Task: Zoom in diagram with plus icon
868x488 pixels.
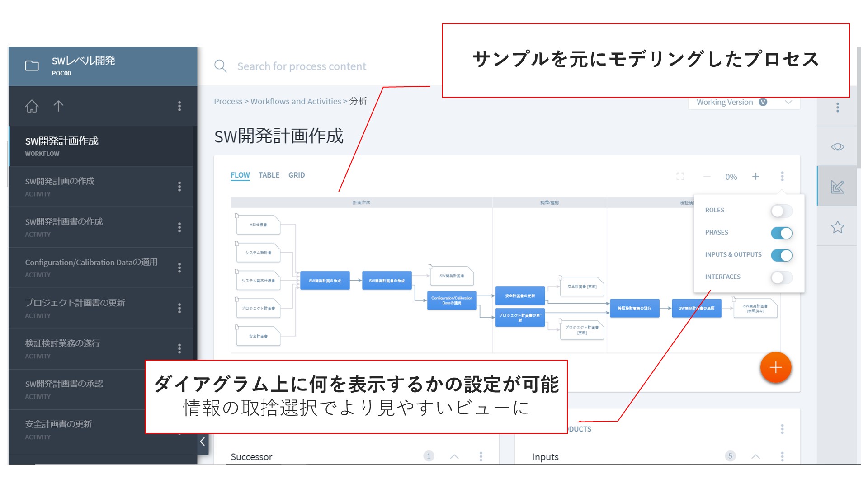Action: pyautogui.click(x=755, y=176)
